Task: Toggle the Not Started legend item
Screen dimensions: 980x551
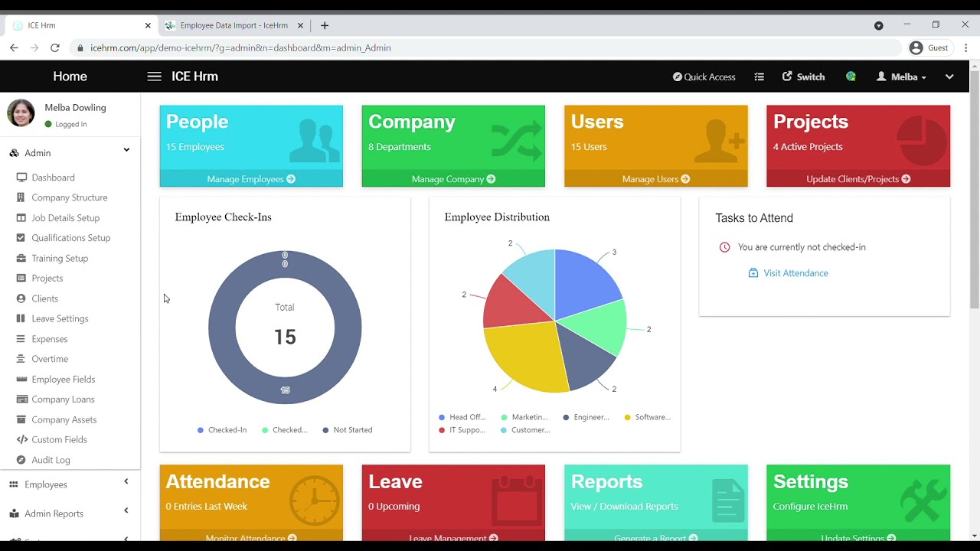Action: pyautogui.click(x=348, y=430)
